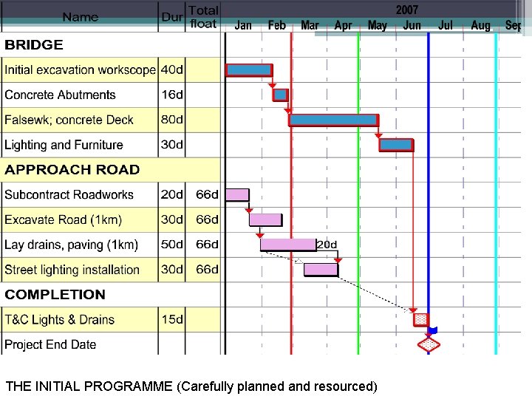Select the Lighting and Furniture Gantt bar
The height and width of the screenshot is (399, 532).
click(x=396, y=145)
